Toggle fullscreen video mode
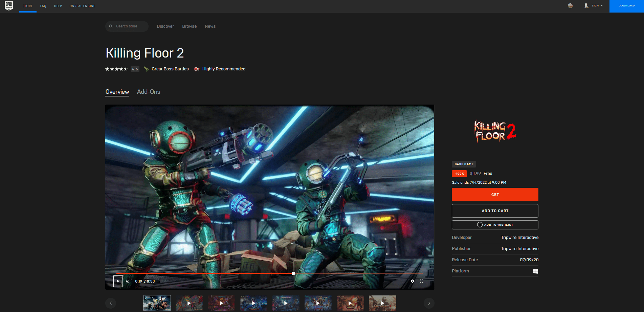This screenshot has height=312, width=644. pyautogui.click(x=422, y=281)
